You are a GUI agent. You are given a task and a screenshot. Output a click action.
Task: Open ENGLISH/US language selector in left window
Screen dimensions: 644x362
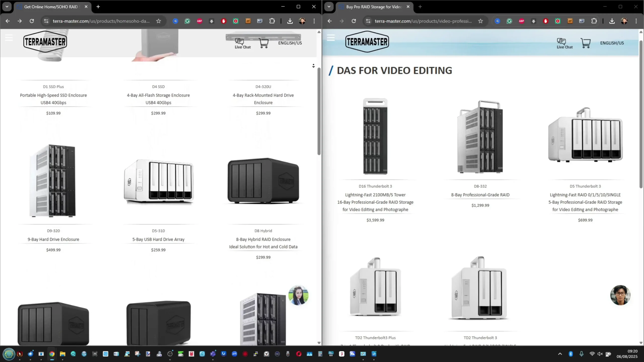(x=290, y=43)
